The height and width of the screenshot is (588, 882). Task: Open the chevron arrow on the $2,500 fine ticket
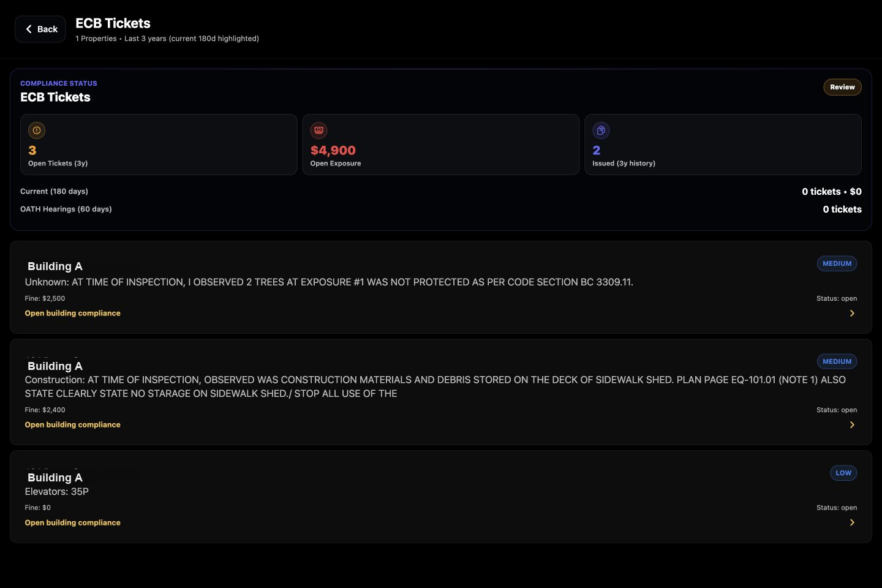852,314
